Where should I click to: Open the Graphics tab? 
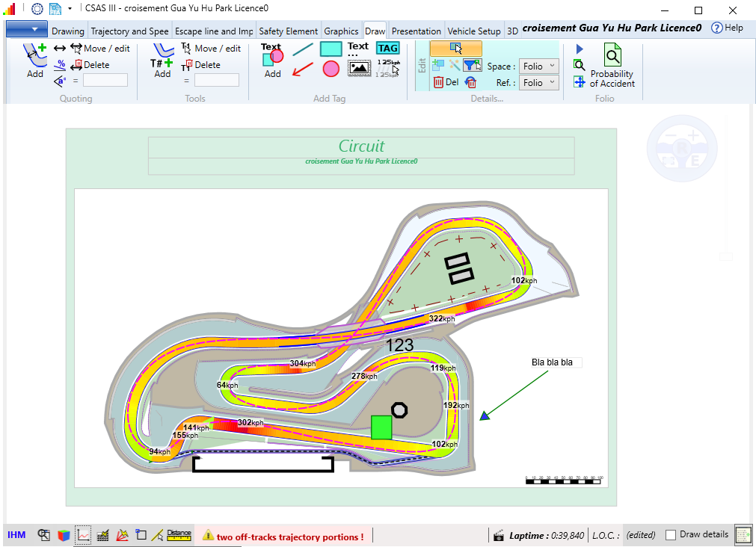coord(341,31)
